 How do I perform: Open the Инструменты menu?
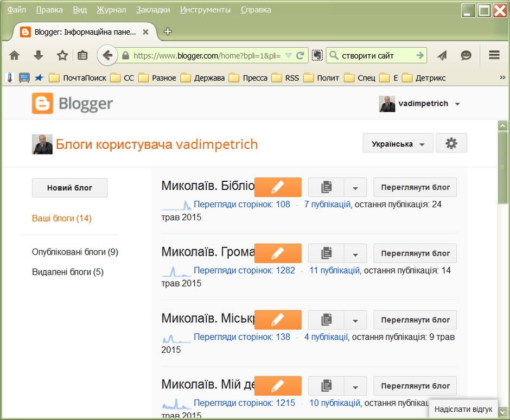205,10
